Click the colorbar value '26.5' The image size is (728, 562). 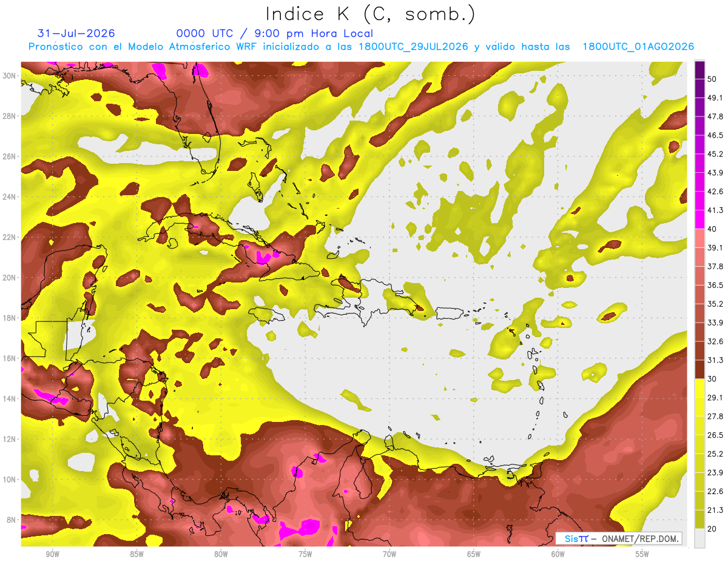(x=716, y=435)
